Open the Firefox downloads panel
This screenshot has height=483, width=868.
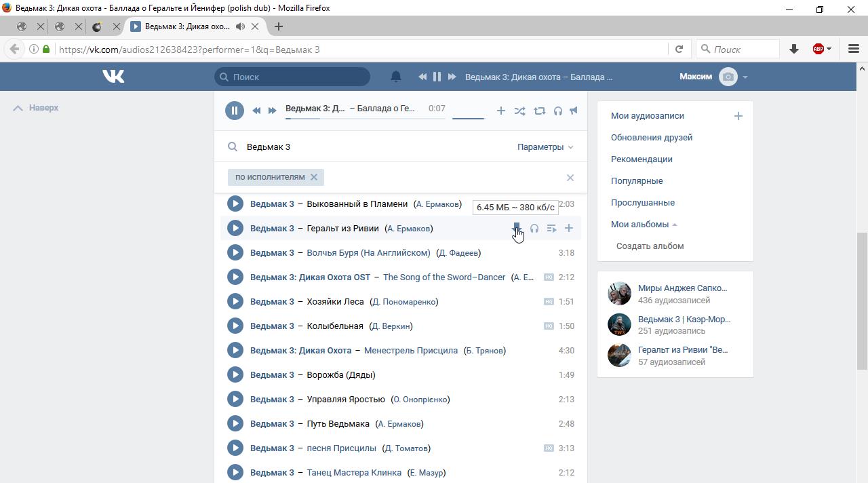point(794,49)
